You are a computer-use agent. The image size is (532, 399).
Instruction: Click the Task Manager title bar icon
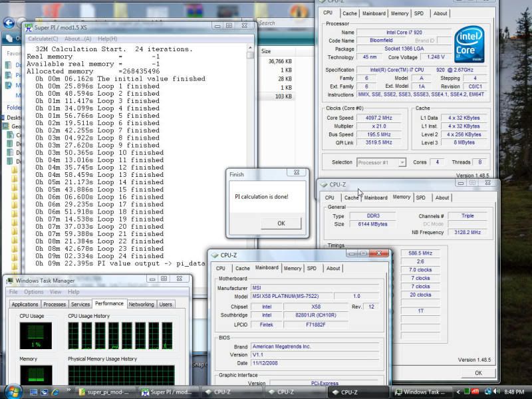10,281
